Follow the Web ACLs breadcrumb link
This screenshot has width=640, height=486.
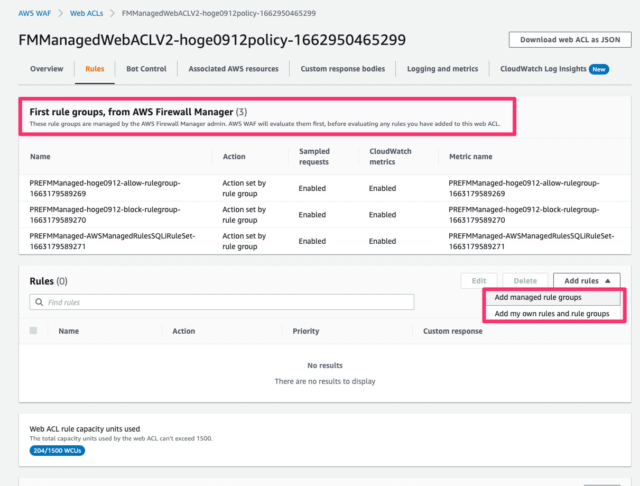87,13
